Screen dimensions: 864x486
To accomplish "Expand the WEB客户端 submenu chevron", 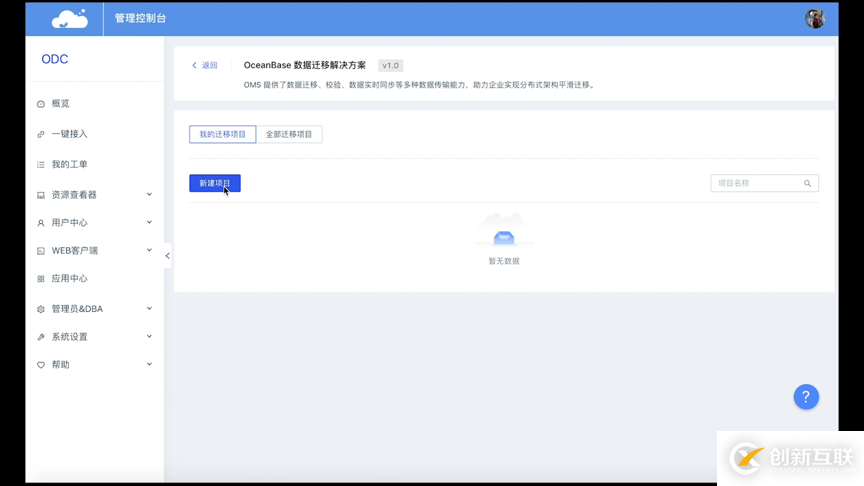I will pyautogui.click(x=149, y=250).
